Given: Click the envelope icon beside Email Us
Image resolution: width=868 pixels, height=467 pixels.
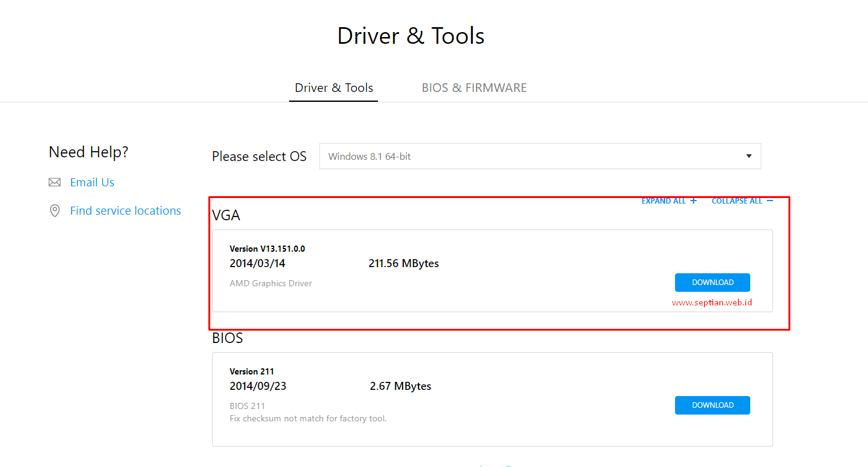Looking at the screenshot, I should coord(55,182).
